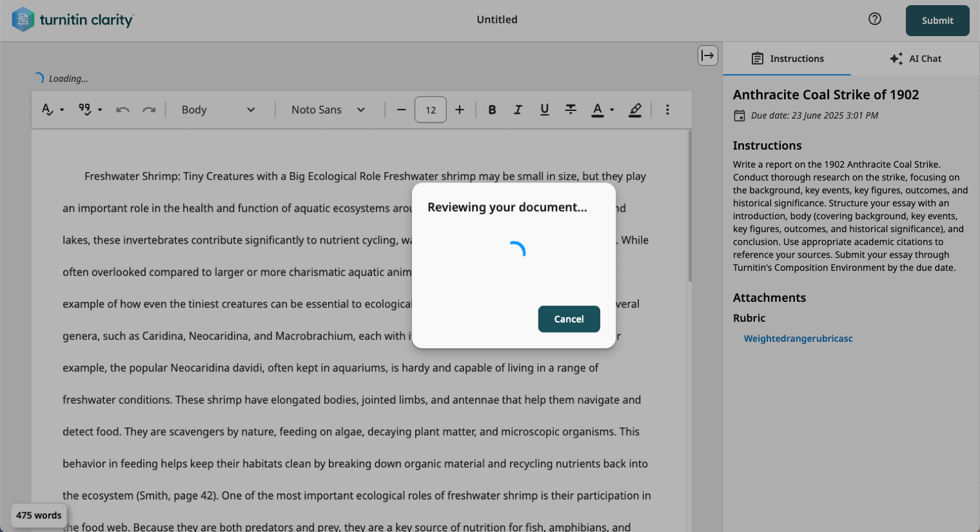Select the text highlighter tool
The height and width of the screenshot is (532, 980).
[635, 110]
